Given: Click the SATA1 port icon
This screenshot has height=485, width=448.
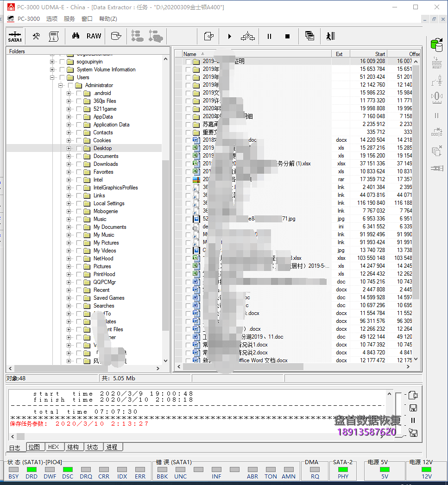Looking at the screenshot, I should [x=15, y=37].
